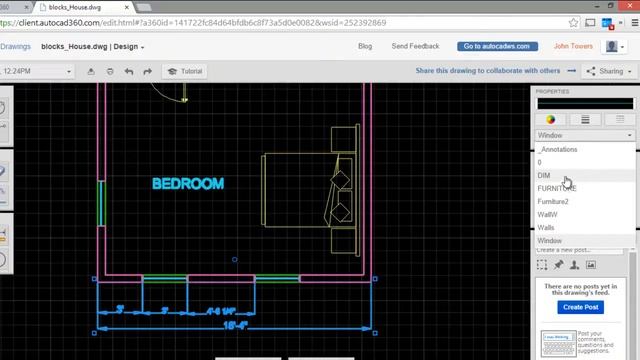Click the blue extension icon with red badge
Viewport: 640px width, 360px height.
click(608, 24)
